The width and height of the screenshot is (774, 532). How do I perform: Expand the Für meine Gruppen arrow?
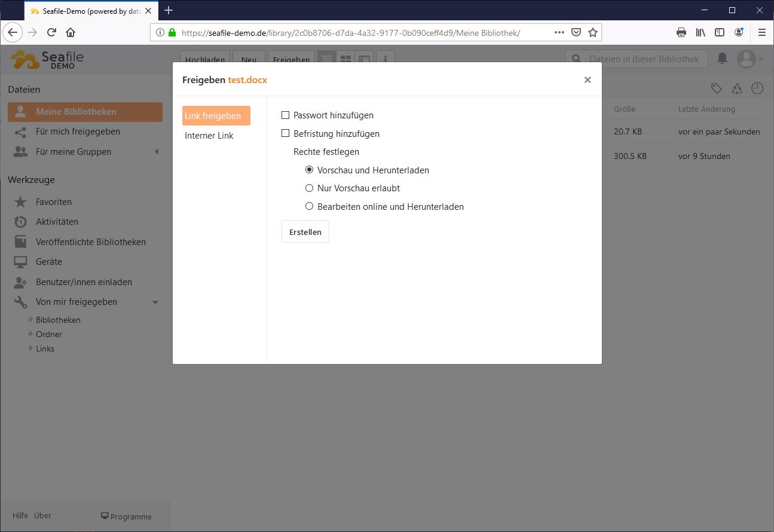[x=157, y=152]
